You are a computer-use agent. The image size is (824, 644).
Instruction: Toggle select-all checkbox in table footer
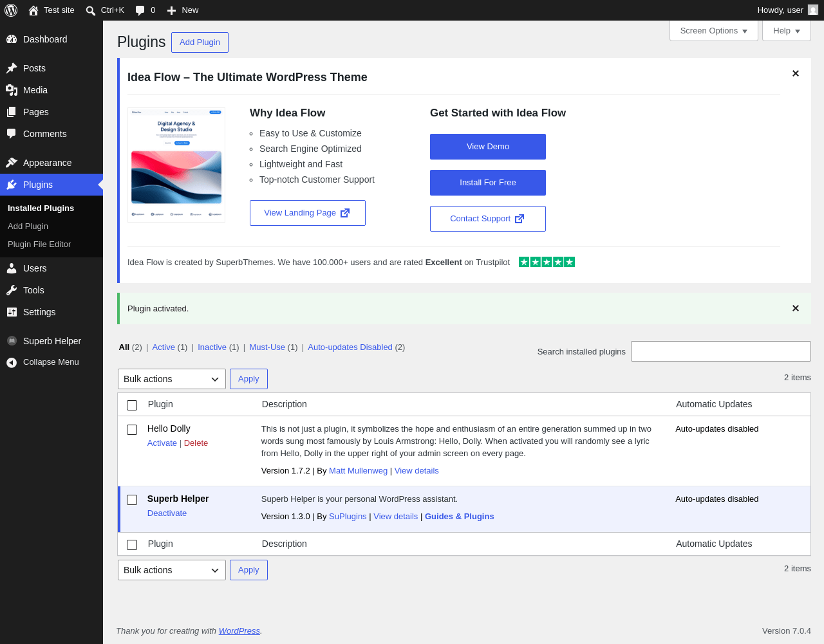[132, 545]
